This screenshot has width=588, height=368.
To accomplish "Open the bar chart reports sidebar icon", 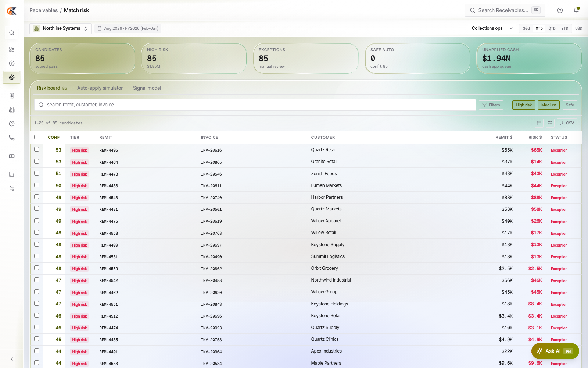I will coord(12,174).
